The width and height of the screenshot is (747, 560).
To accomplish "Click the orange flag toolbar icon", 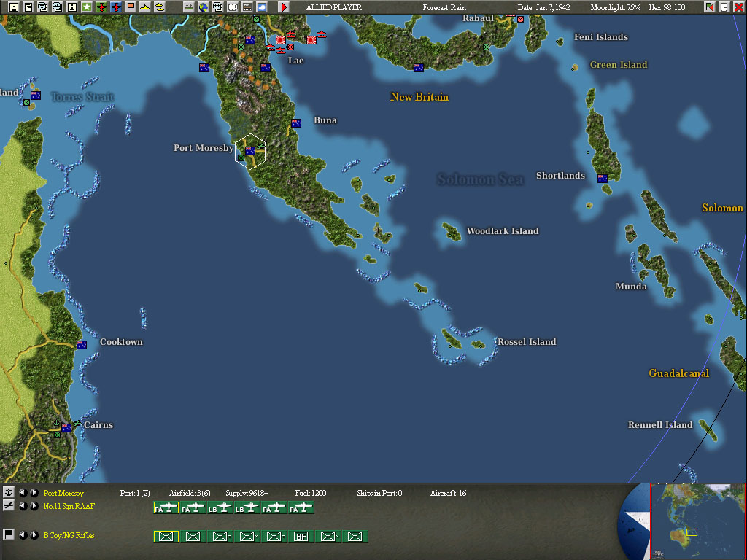I will [x=131, y=7].
